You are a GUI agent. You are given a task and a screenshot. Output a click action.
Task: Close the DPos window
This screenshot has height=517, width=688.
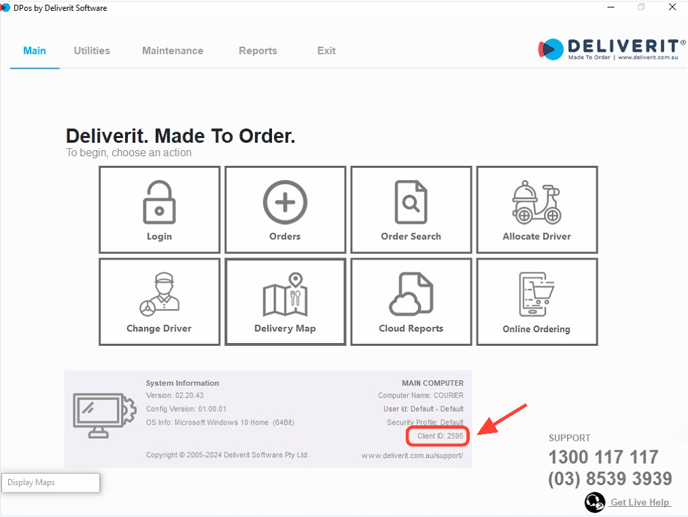point(672,7)
